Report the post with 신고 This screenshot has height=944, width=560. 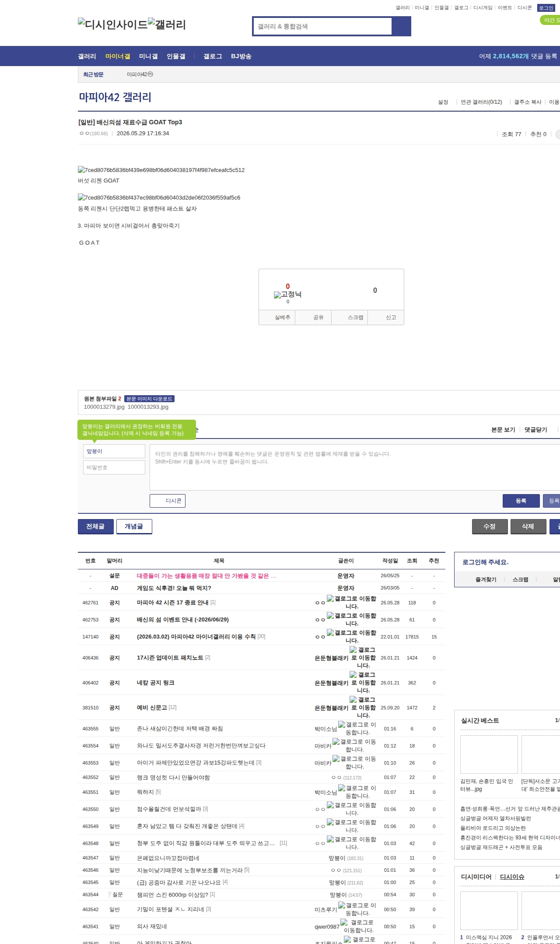coord(386,317)
